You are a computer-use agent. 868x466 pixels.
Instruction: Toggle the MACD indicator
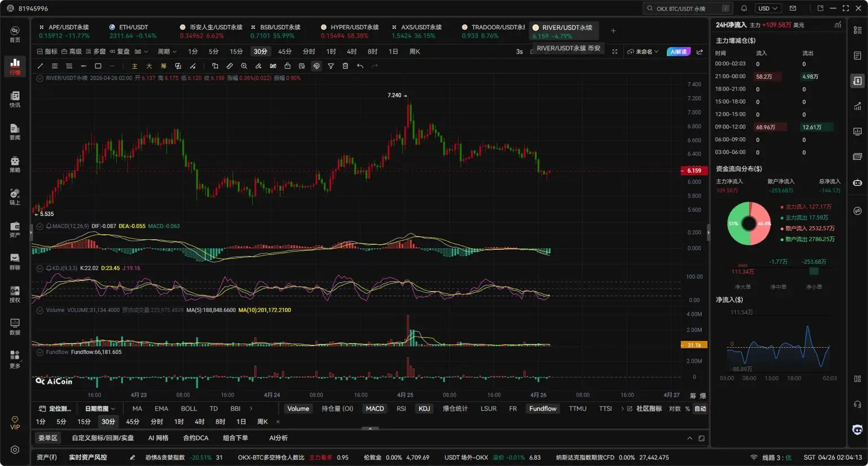tap(375, 409)
